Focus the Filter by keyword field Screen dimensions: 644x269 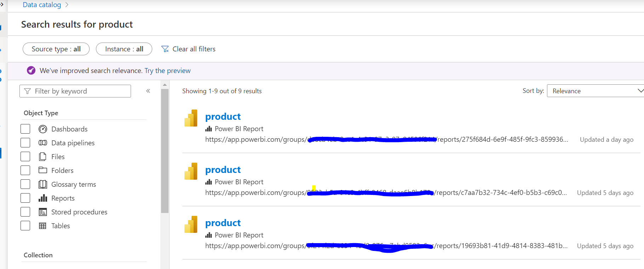coord(75,91)
